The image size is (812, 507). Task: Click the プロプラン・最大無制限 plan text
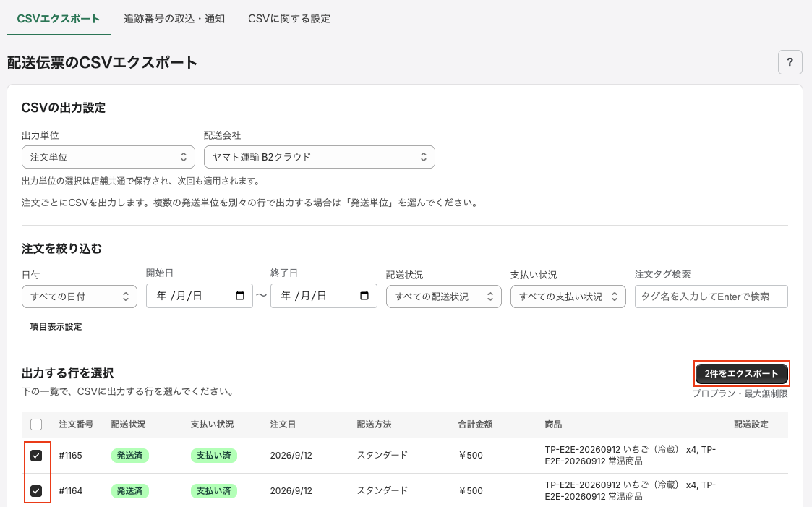pyautogui.click(x=740, y=393)
